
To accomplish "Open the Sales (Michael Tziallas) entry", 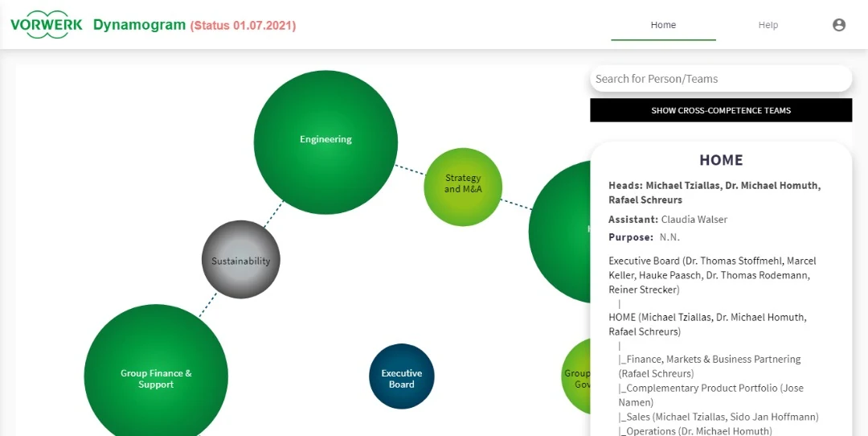I will [719, 417].
